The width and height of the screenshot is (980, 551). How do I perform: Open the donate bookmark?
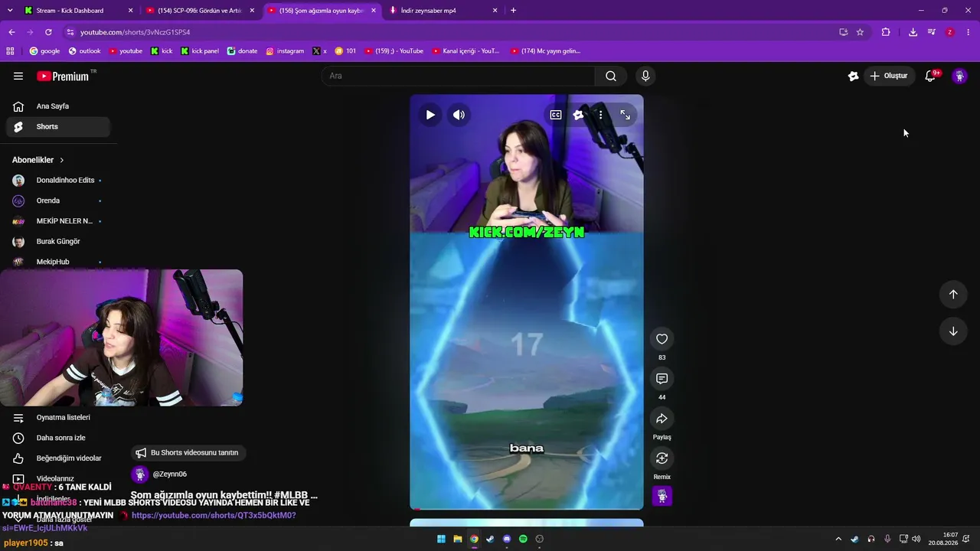tap(242, 51)
